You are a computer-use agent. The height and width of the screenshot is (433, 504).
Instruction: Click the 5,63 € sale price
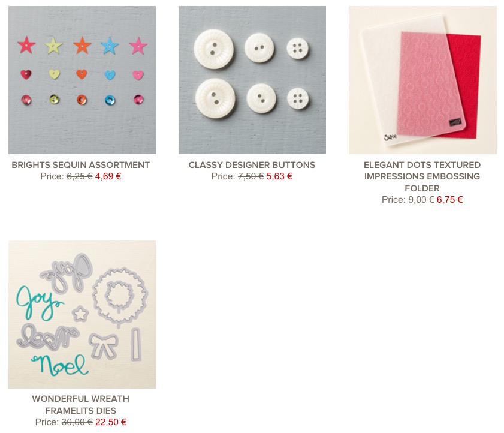tap(279, 176)
